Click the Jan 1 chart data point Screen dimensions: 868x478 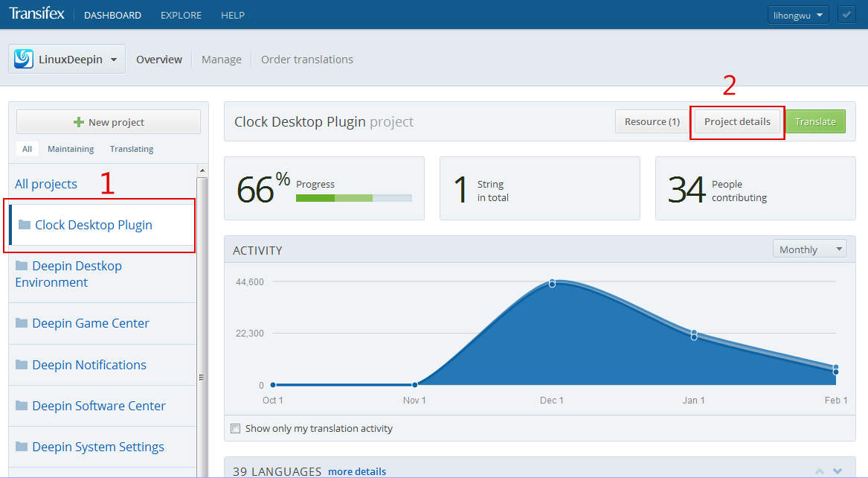[x=694, y=334]
